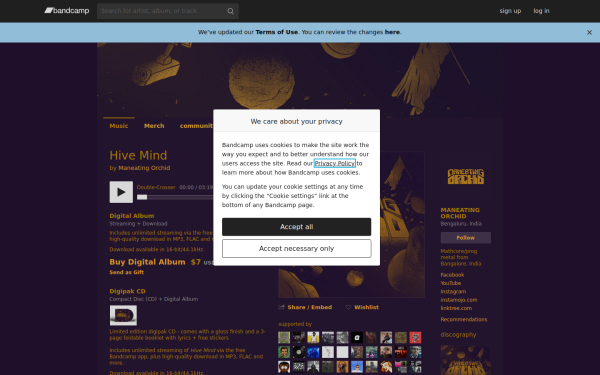The image size is (600, 375).
Task: Open first supporter avatar in top row
Action: click(284, 338)
